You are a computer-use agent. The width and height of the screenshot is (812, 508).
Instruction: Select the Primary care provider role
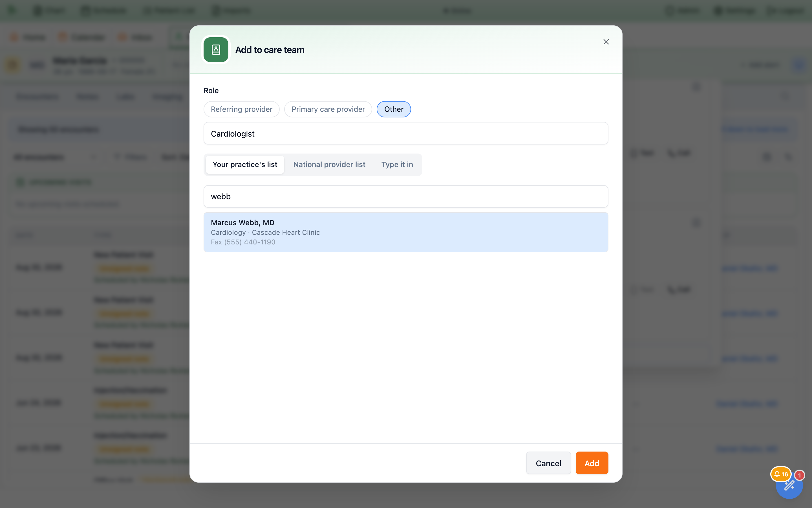(x=328, y=109)
